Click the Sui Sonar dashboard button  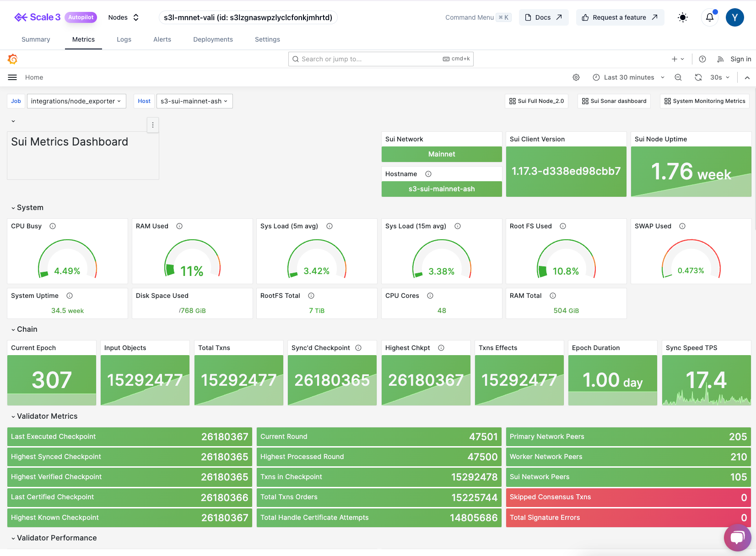(614, 101)
